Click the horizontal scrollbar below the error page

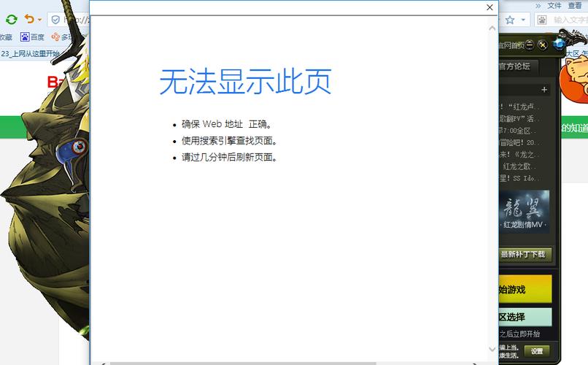click(243, 364)
